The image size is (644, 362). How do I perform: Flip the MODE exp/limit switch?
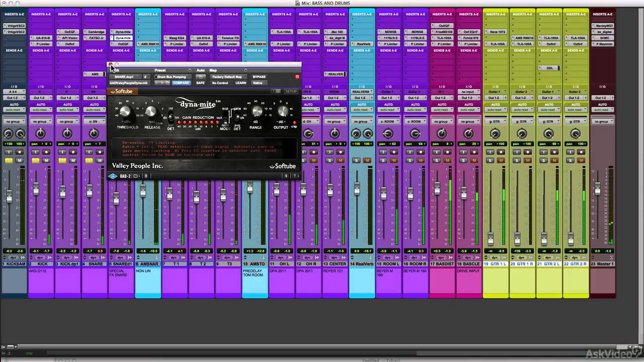(x=225, y=118)
